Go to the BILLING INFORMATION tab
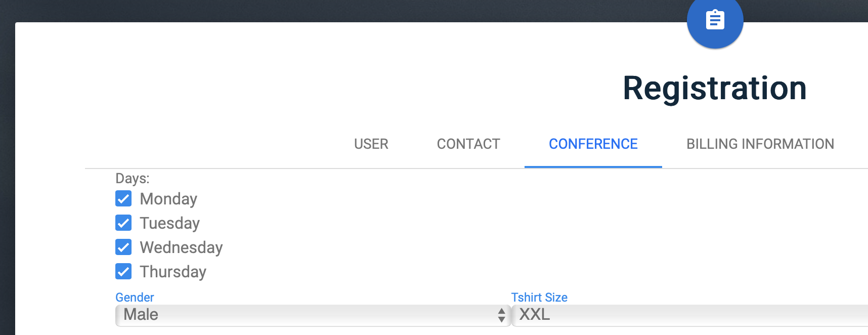 [760, 144]
